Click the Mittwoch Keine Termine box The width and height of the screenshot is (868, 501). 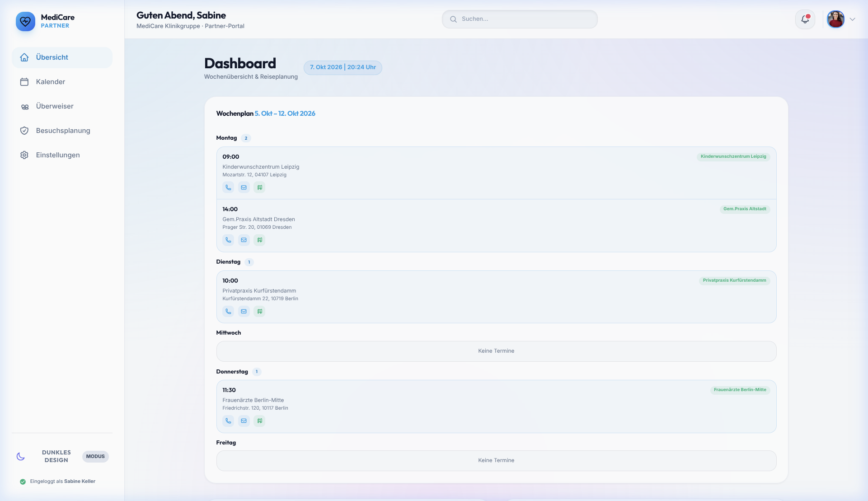click(496, 351)
